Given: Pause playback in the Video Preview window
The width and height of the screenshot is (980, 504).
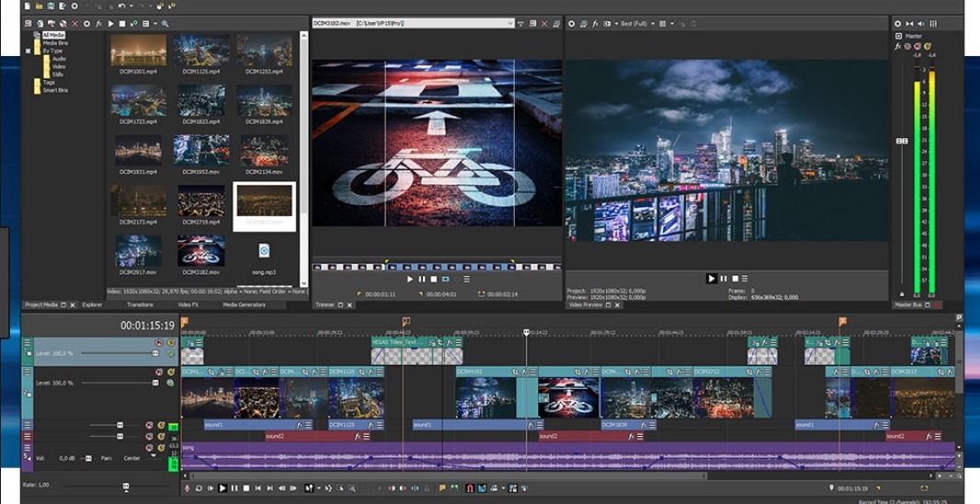Looking at the screenshot, I should pos(723,279).
